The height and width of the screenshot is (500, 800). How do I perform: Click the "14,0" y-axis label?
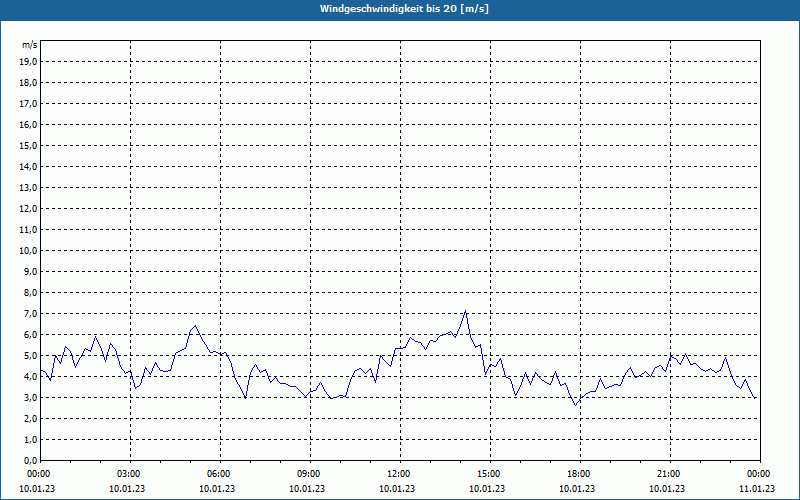coord(28,167)
